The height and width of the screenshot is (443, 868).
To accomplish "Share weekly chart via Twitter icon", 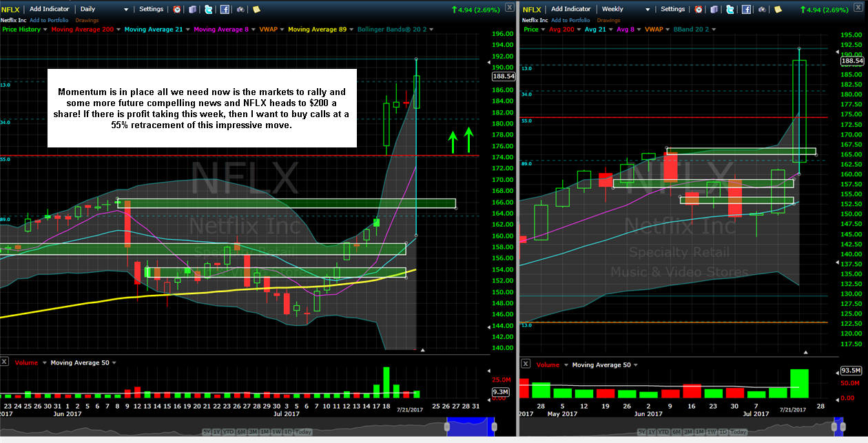I will [x=730, y=10].
